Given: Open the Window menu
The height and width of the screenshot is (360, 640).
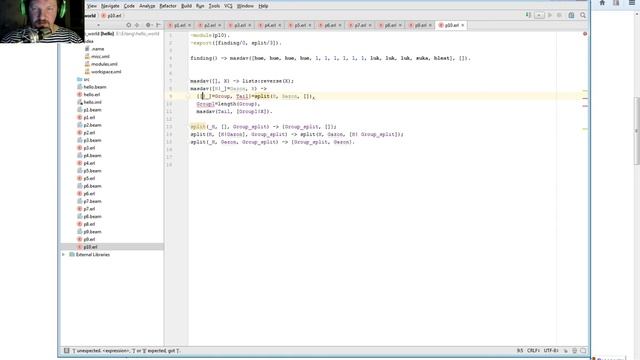Looking at the screenshot, I should coord(245,6).
